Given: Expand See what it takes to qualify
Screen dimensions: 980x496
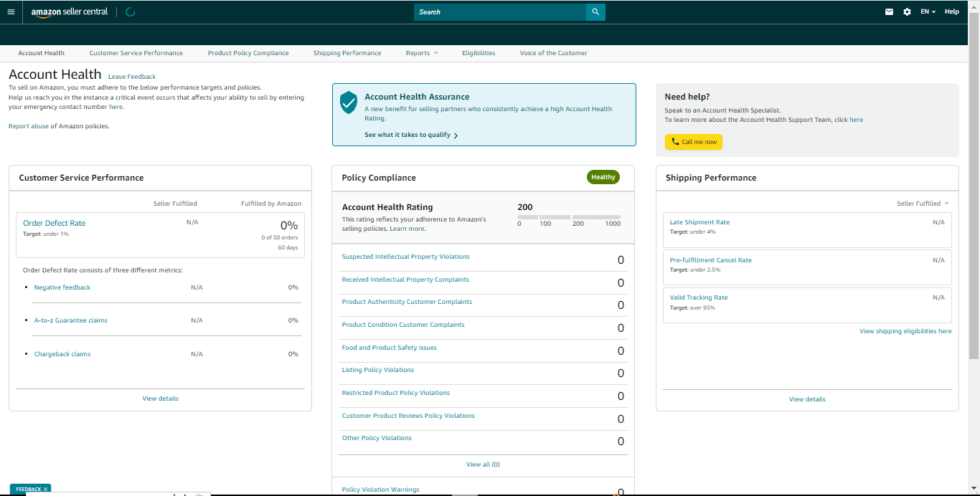Looking at the screenshot, I should coord(411,135).
